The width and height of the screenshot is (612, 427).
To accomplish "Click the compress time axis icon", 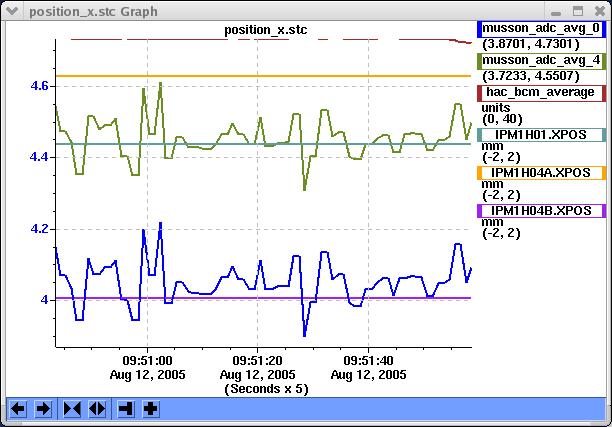I will [72, 409].
